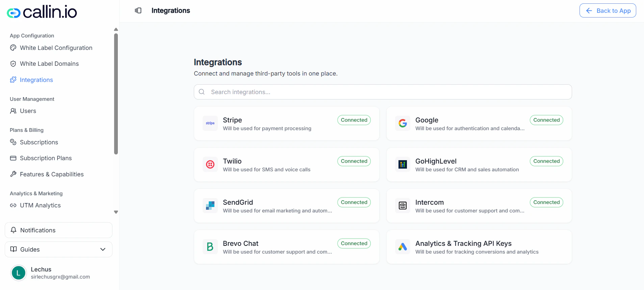Click the GoHighLevel card title

(x=436, y=161)
